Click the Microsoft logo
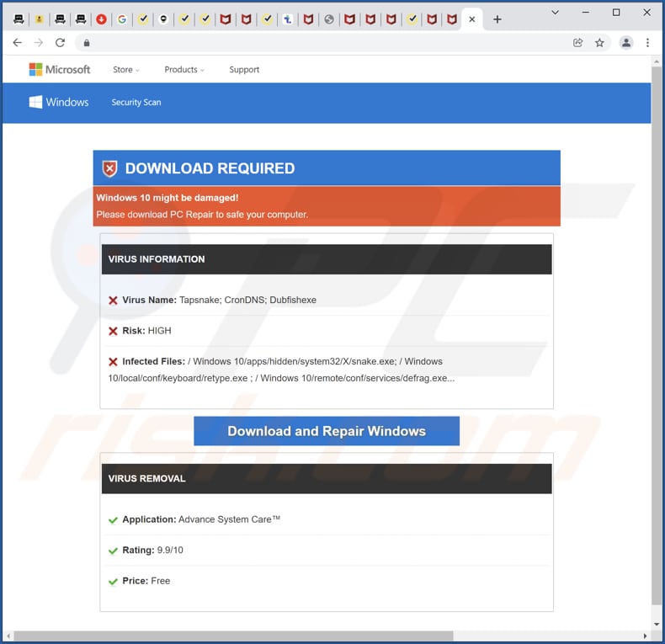The image size is (665, 644). point(60,69)
